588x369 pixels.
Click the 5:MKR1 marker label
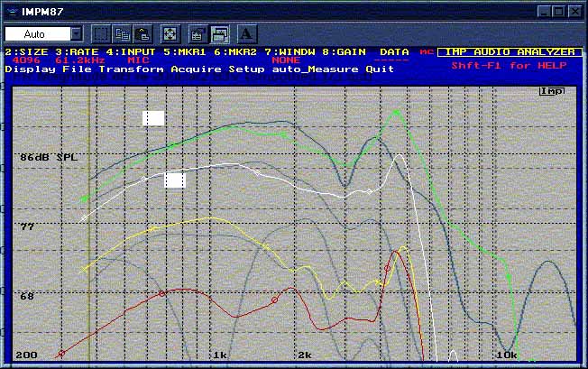click(185, 52)
